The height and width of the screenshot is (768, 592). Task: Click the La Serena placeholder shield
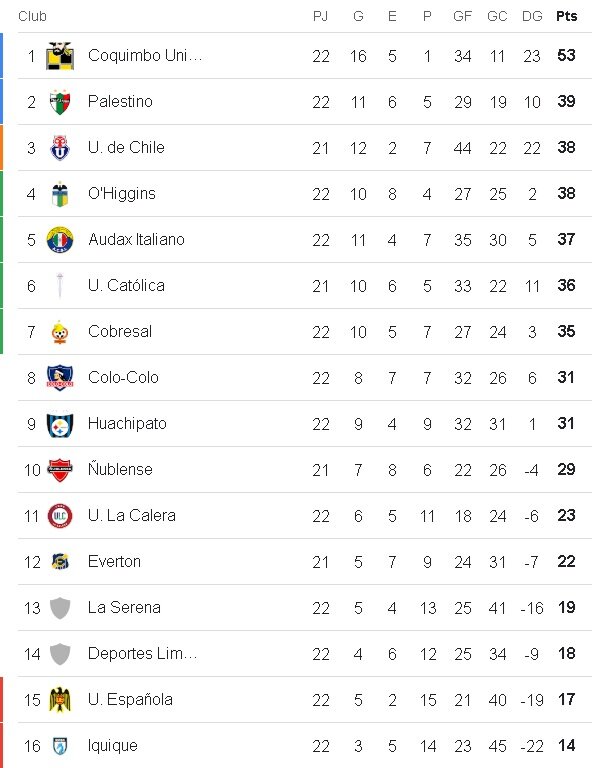point(60,608)
